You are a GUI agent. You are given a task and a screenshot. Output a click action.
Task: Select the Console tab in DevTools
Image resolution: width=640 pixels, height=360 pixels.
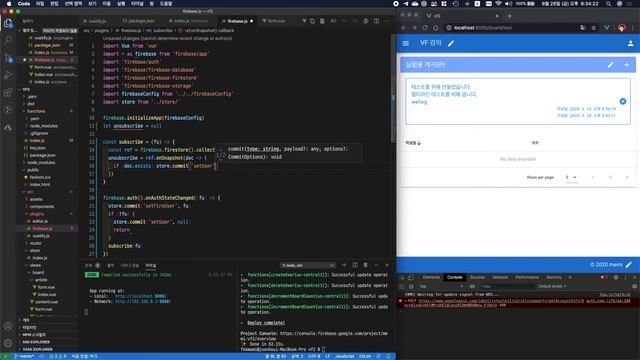(x=454, y=278)
